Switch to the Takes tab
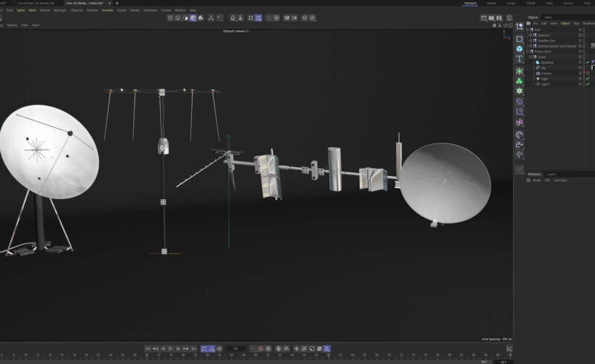 coord(548,17)
